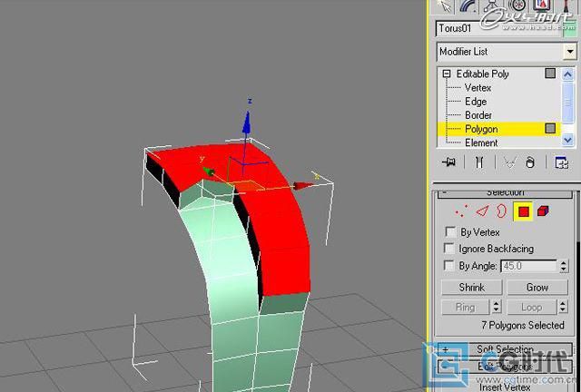Click the modifier stack scroll-up arrow
The width and height of the screenshot is (581, 392).
coord(568,74)
